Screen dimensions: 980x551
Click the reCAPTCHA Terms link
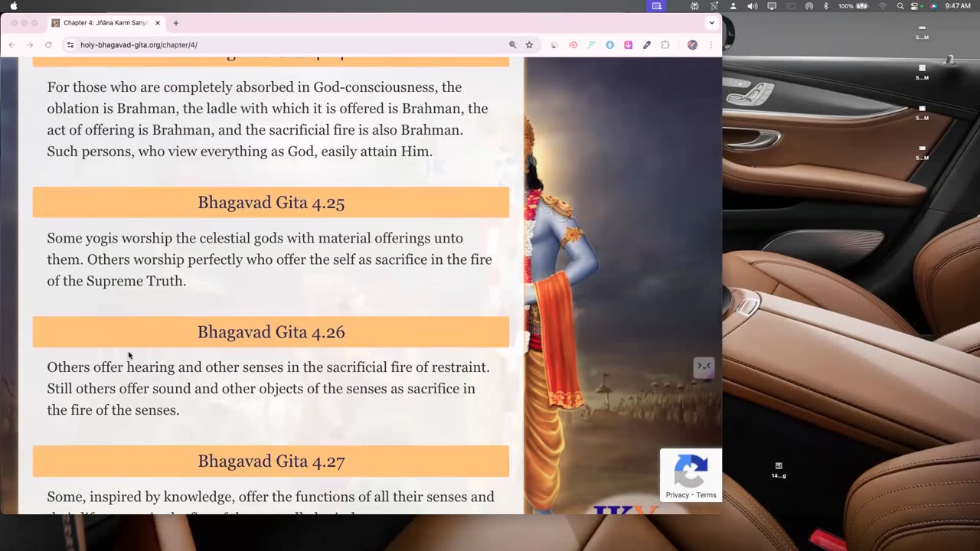(707, 495)
